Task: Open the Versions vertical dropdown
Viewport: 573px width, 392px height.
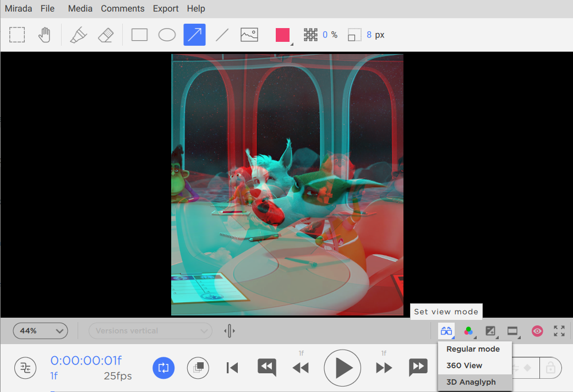Action: pyautogui.click(x=150, y=331)
